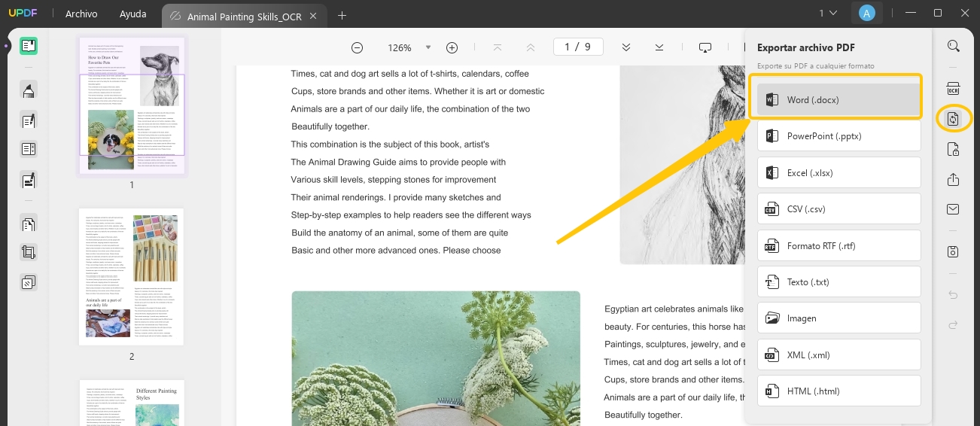Select page 2 thumbnail
The image size is (980, 426).
132,277
